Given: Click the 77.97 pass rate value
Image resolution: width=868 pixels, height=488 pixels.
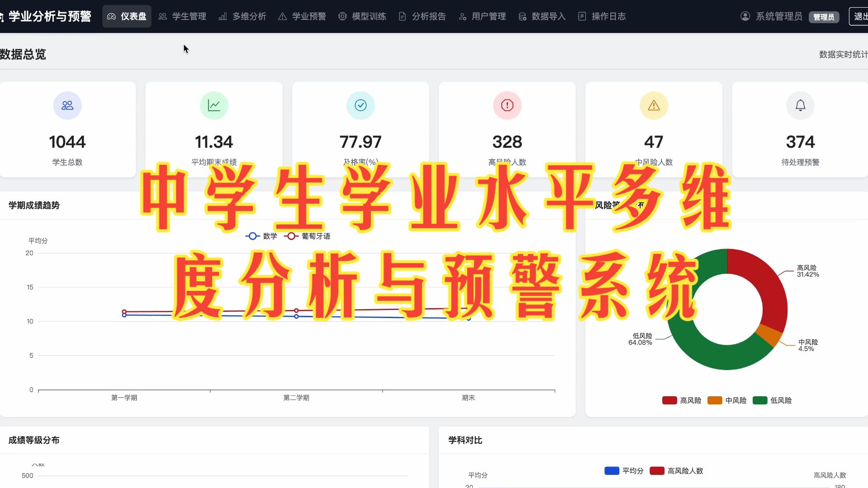Looking at the screenshot, I should (x=360, y=142).
